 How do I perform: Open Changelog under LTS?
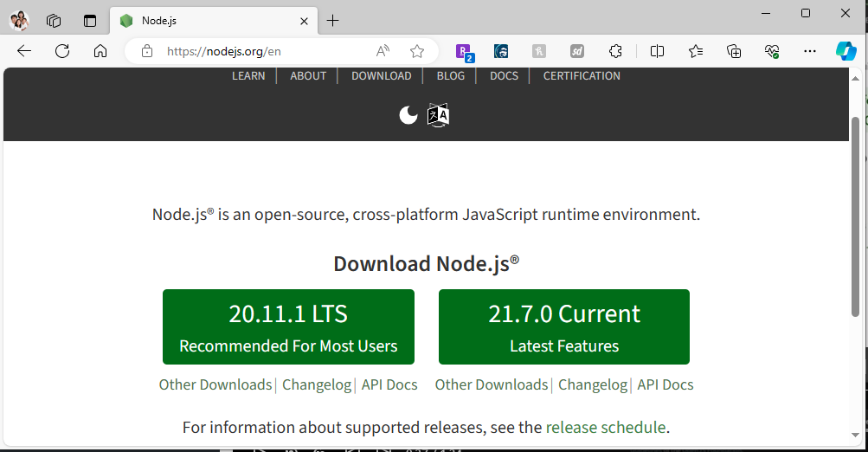317,384
